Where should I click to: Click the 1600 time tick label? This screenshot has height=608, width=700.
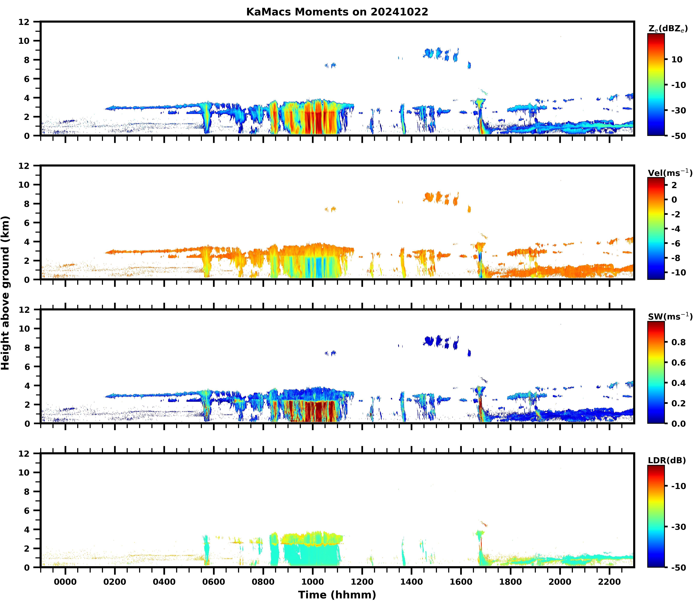point(461,582)
